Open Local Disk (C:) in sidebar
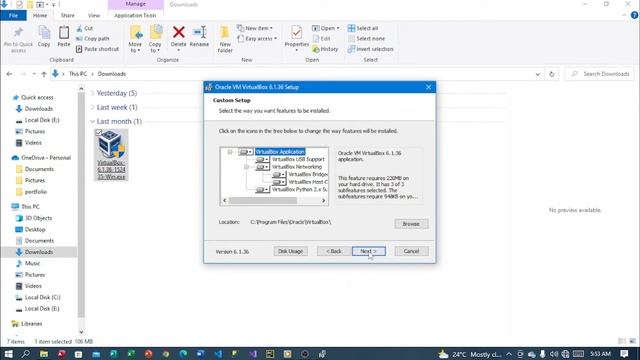 point(38,297)
